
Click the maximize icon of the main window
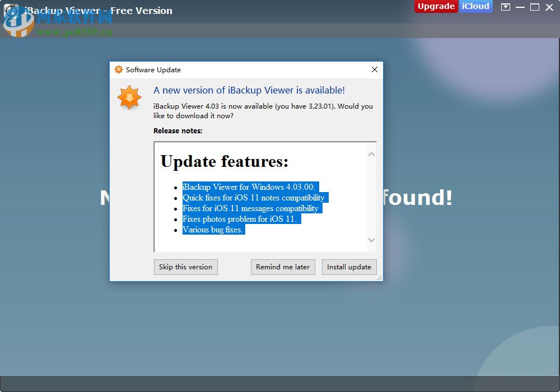[535, 7]
